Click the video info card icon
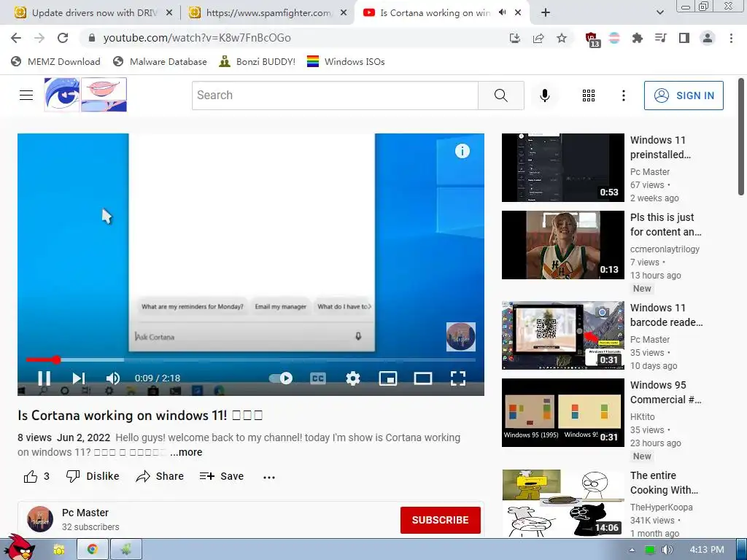 (x=462, y=151)
